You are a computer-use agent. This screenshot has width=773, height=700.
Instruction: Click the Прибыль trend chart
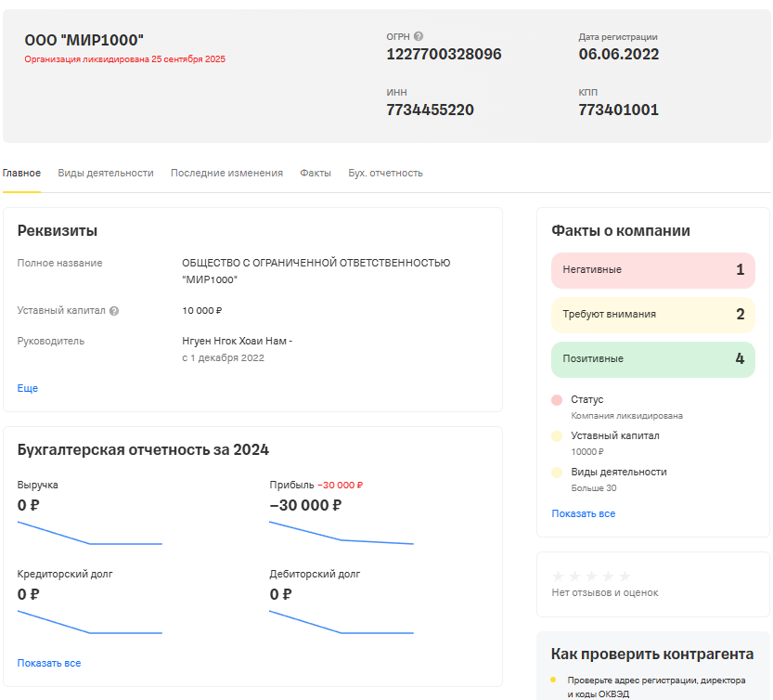pos(341,534)
